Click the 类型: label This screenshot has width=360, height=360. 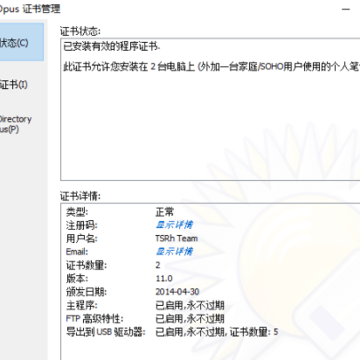77,212
